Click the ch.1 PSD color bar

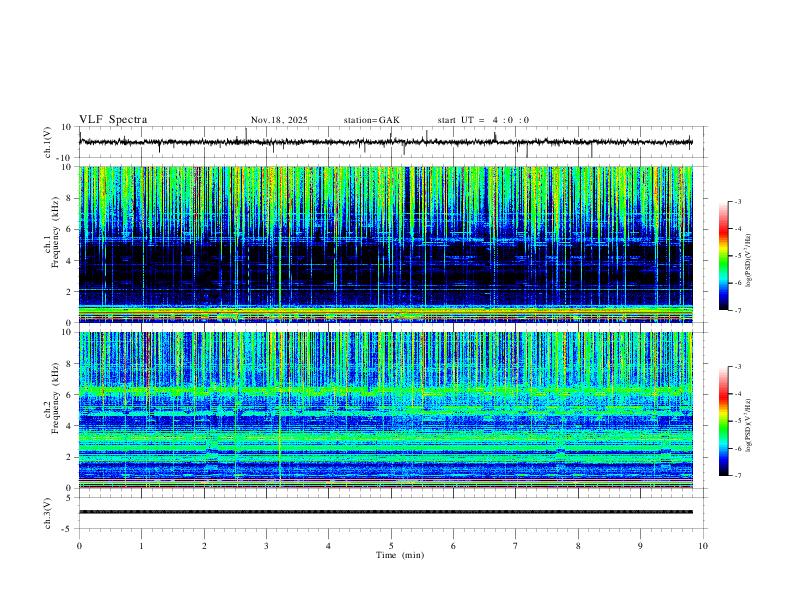723,256
